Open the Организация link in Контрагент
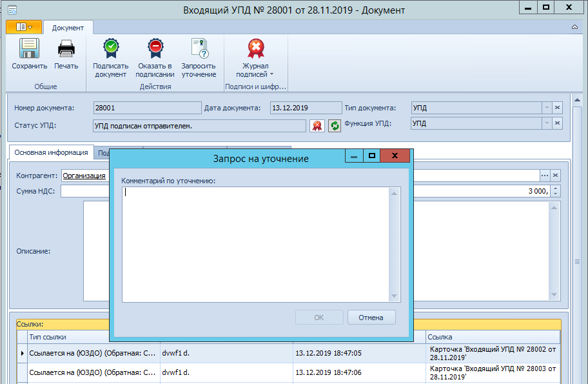Screen dimensions: 588x384 pos(84,176)
